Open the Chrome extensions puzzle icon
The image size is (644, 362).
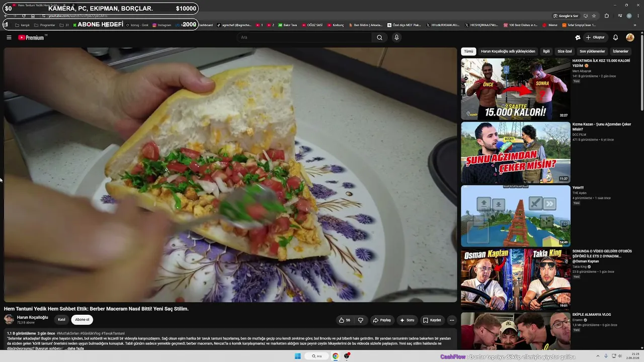[x=607, y=16]
